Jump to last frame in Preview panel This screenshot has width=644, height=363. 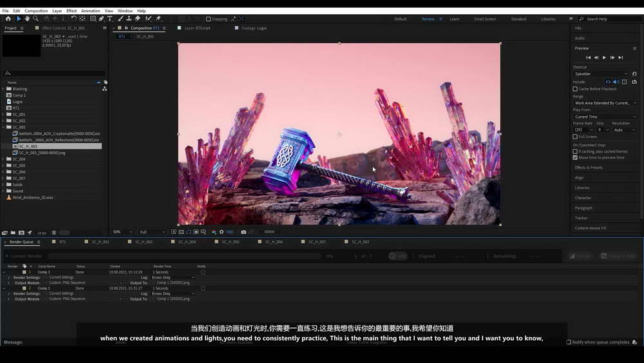click(621, 57)
